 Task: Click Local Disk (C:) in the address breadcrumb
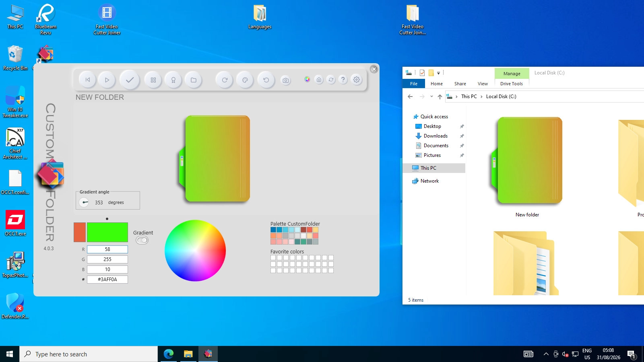tap(501, 97)
